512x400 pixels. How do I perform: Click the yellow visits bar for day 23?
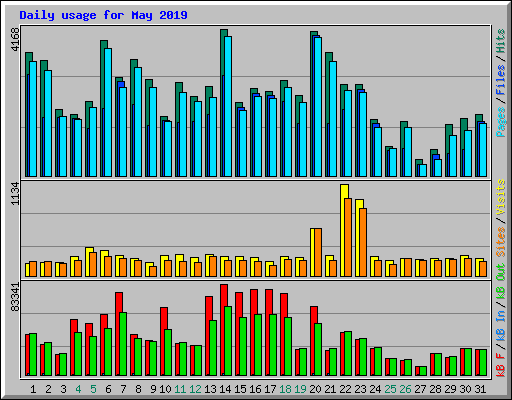358,238
